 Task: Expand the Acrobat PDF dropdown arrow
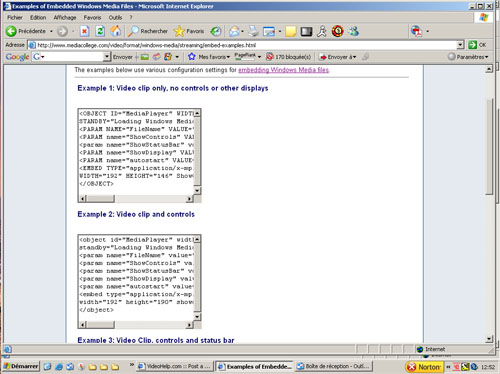[428, 32]
